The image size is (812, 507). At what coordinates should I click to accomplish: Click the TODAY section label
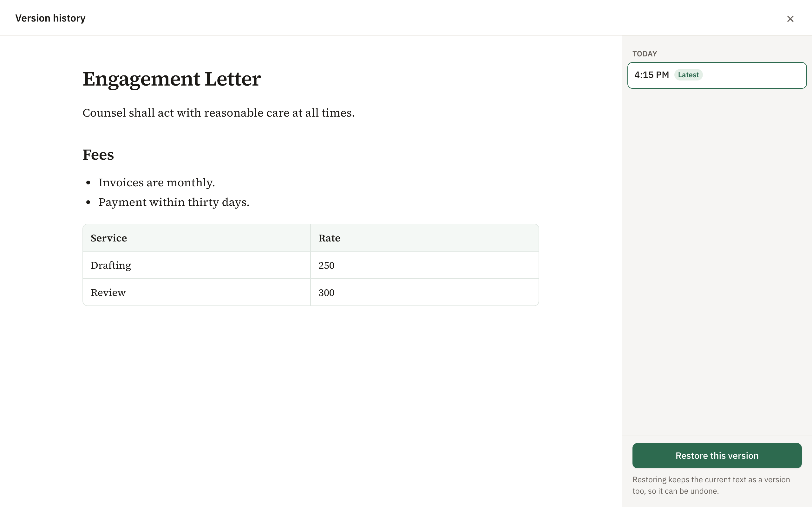coord(645,54)
